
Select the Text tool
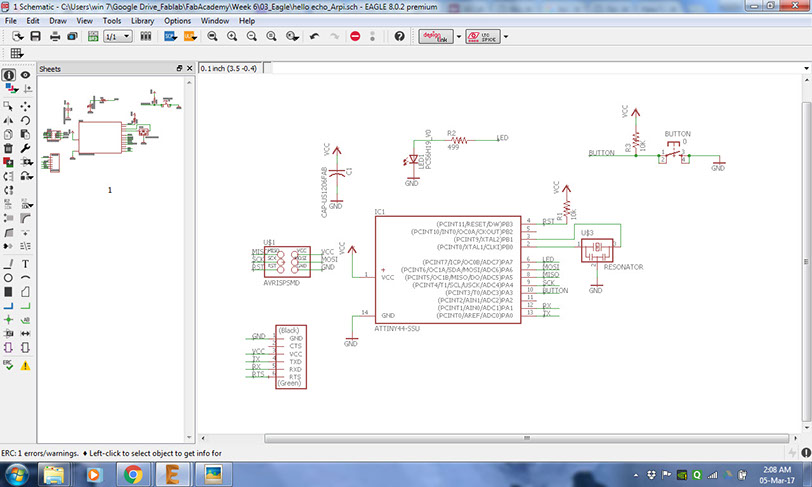click(25, 264)
